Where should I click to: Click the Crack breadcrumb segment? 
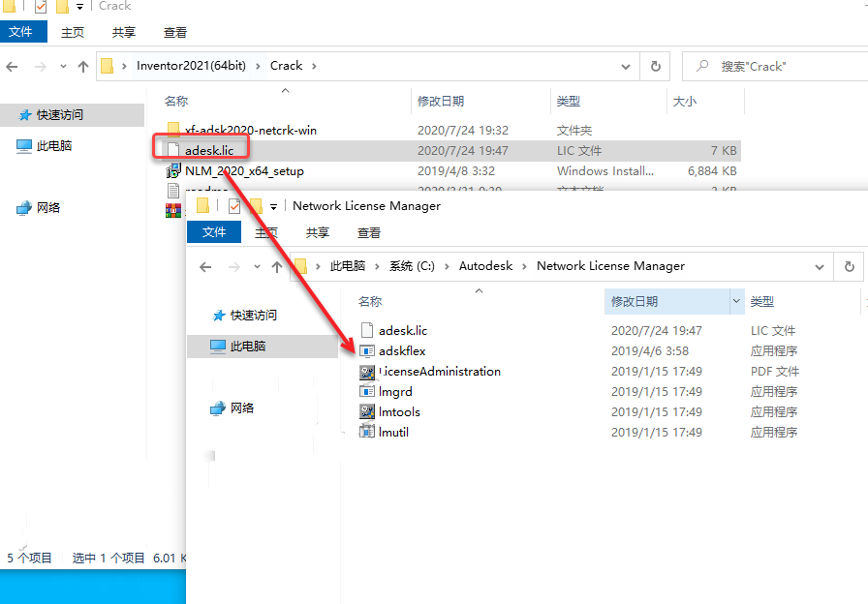point(286,66)
